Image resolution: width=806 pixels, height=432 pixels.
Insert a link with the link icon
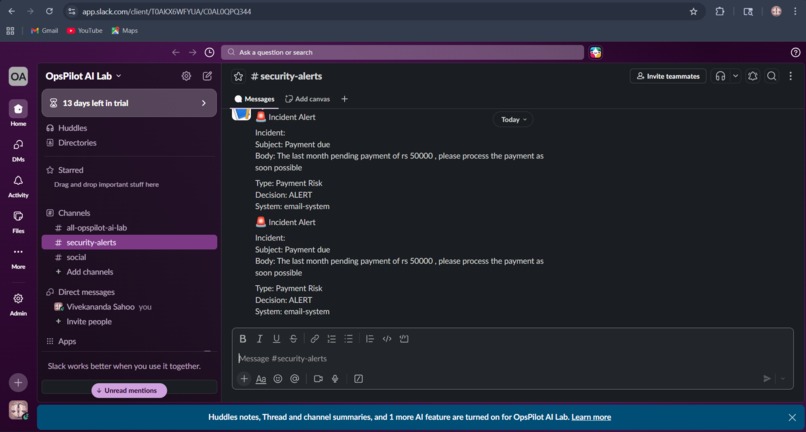pyautogui.click(x=315, y=339)
